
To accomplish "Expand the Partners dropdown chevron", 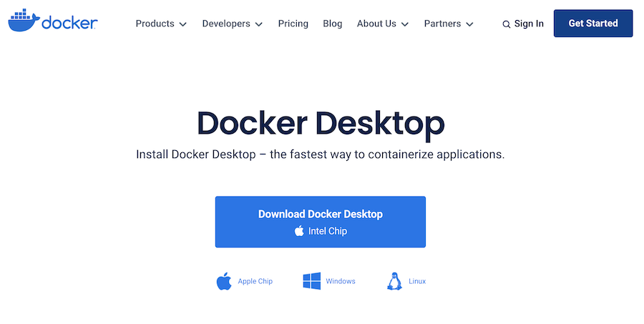I will click(469, 24).
